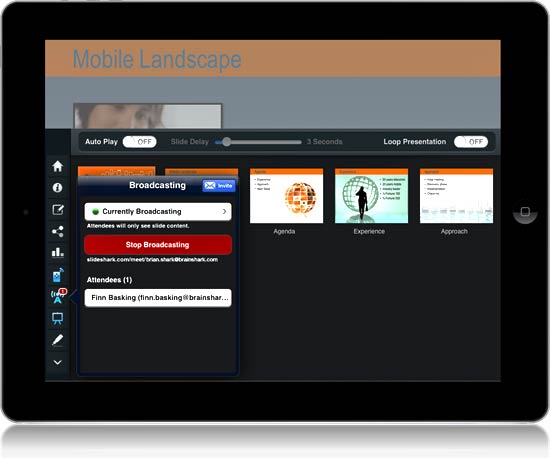Open the Agenda slide thumbnail

pyautogui.click(x=286, y=196)
